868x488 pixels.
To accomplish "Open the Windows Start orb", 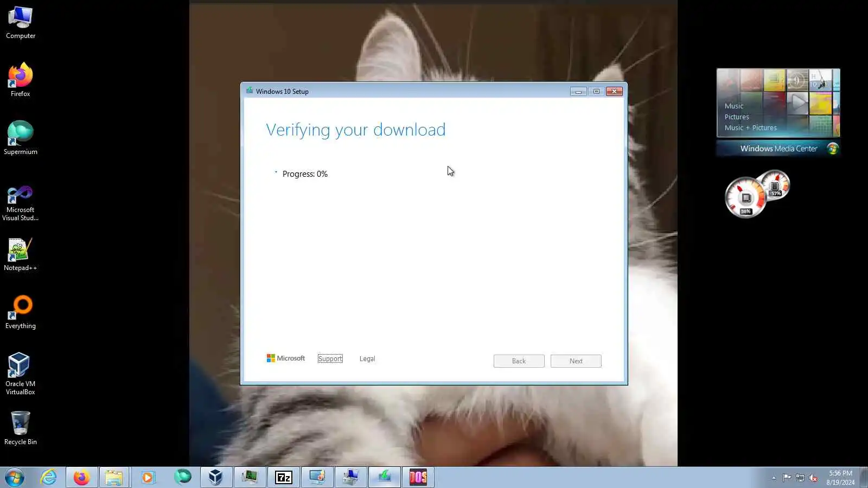I will pyautogui.click(x=15, y=478).
